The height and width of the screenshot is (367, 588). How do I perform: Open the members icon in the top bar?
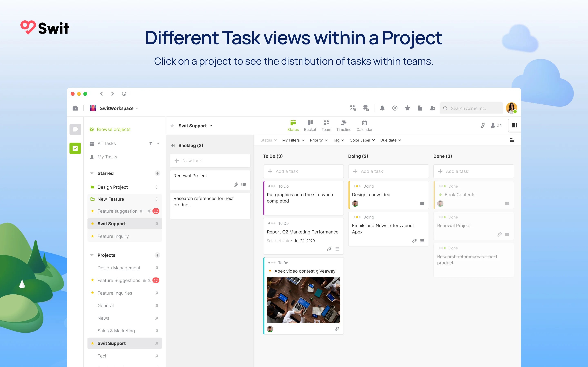[433, 108]
